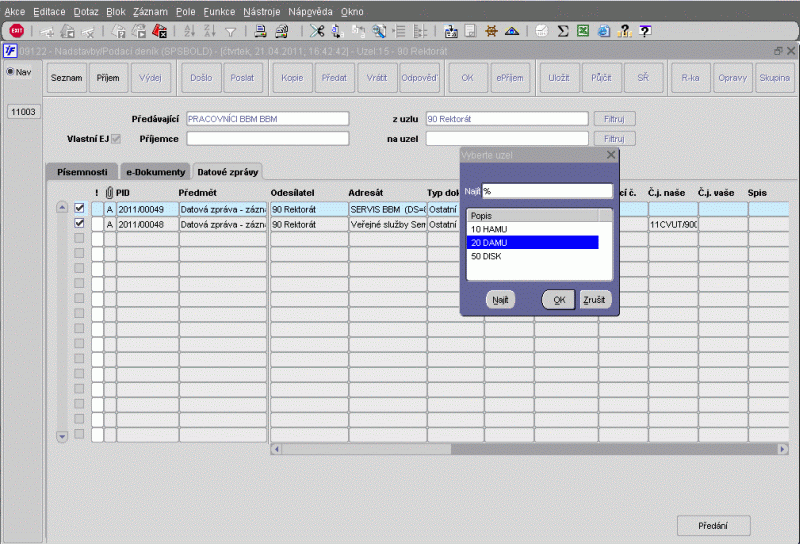Image resolution: width=800 pixels, height=544 pixels.
Task: Click the red cancel query icon
Action: tap(160, 32)
